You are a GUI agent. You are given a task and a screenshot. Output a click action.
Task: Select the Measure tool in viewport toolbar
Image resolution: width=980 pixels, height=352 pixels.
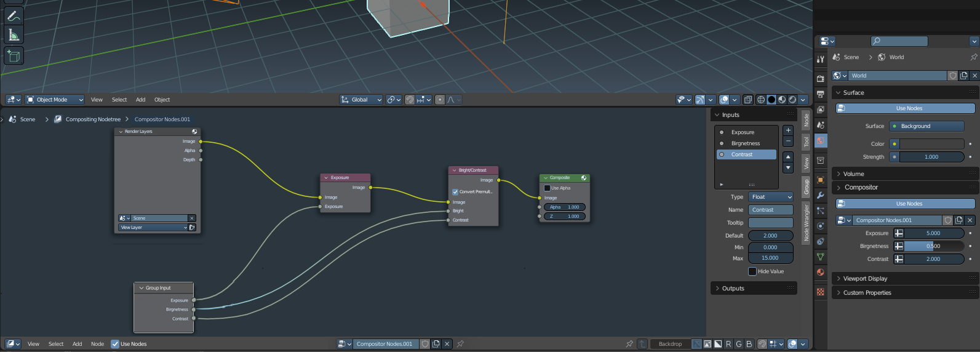click(14, 34)
